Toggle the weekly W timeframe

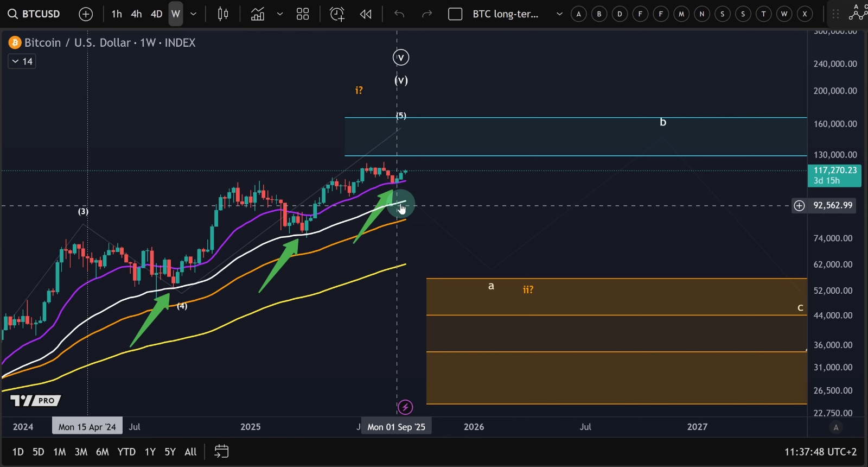pyautogui.click(x=175, y=14)
